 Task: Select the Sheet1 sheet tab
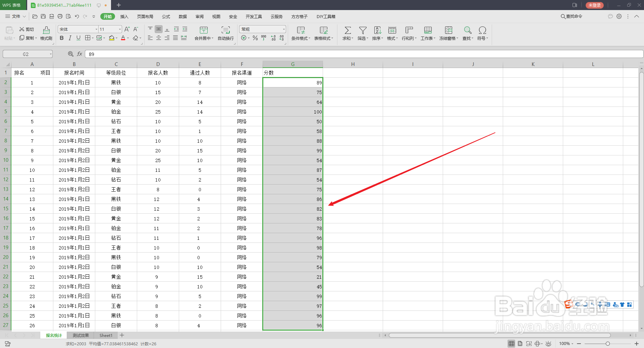(x=106, y=335)
